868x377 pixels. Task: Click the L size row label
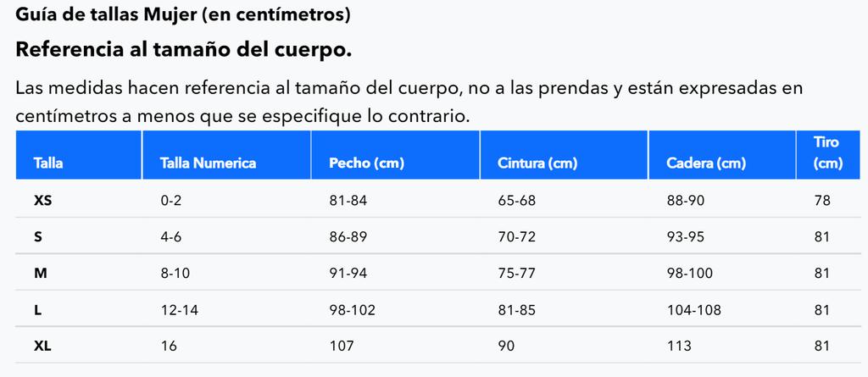pyautogui.click(x=38, y=310)
